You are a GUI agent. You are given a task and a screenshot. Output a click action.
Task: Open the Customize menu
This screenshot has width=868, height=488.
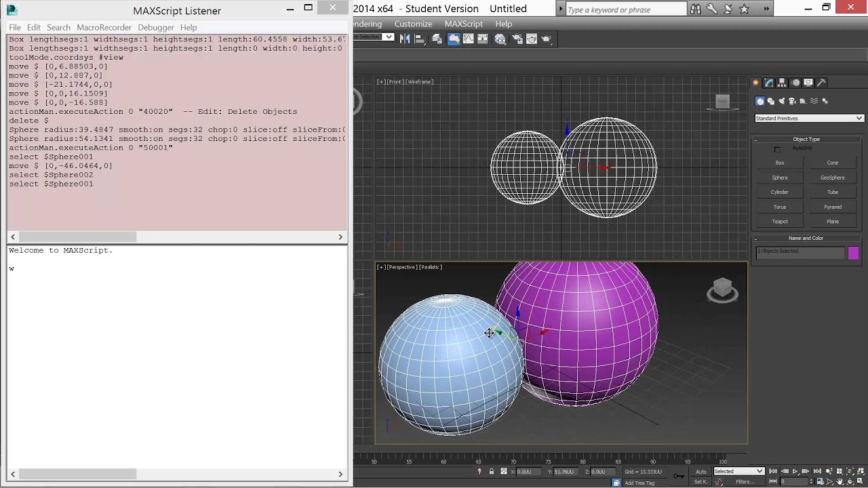pos(413,24)
